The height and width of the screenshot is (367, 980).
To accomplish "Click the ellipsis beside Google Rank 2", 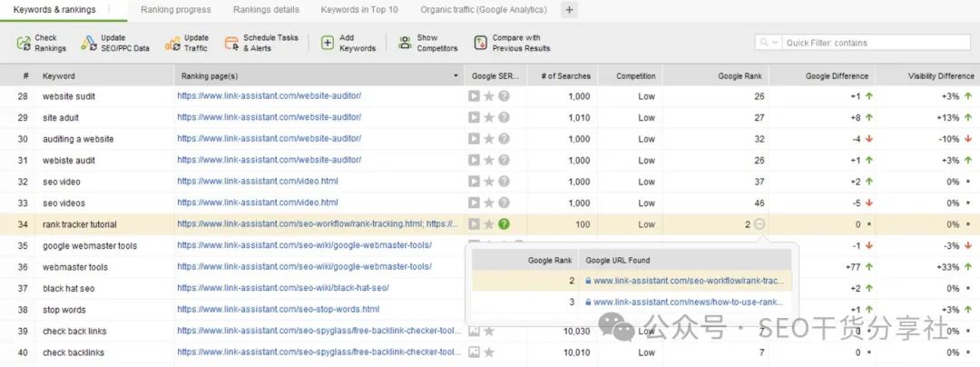I will (759, 223).
